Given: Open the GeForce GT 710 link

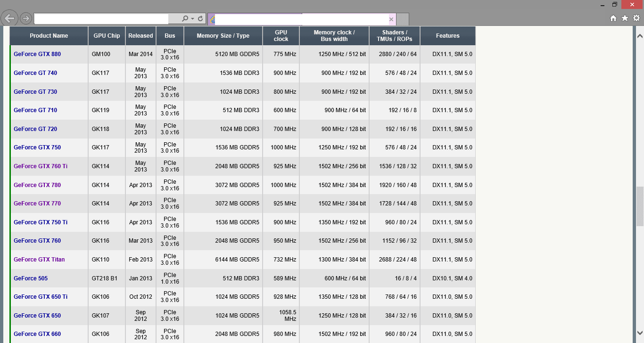Looking at the screenshot, I should [35, 110].
